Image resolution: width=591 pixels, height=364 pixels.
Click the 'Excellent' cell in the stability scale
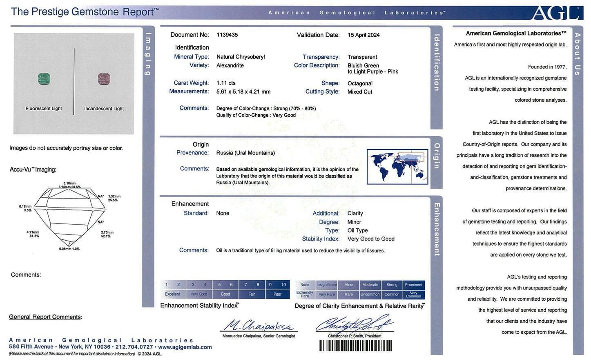pos(172,295)
